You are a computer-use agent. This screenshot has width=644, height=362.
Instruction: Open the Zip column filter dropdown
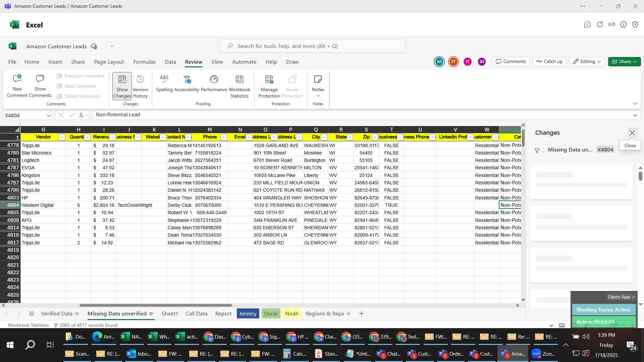(x=375, y=137)
